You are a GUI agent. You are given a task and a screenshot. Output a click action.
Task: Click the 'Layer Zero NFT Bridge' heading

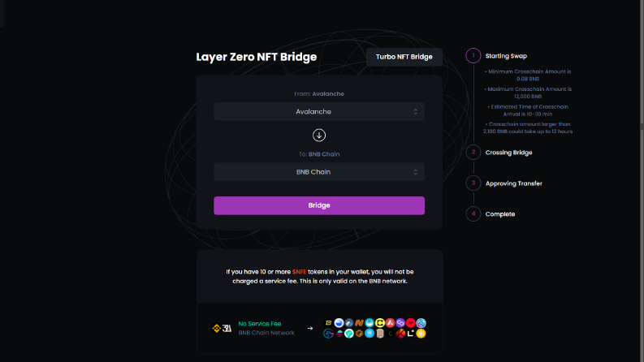[257, 57]
